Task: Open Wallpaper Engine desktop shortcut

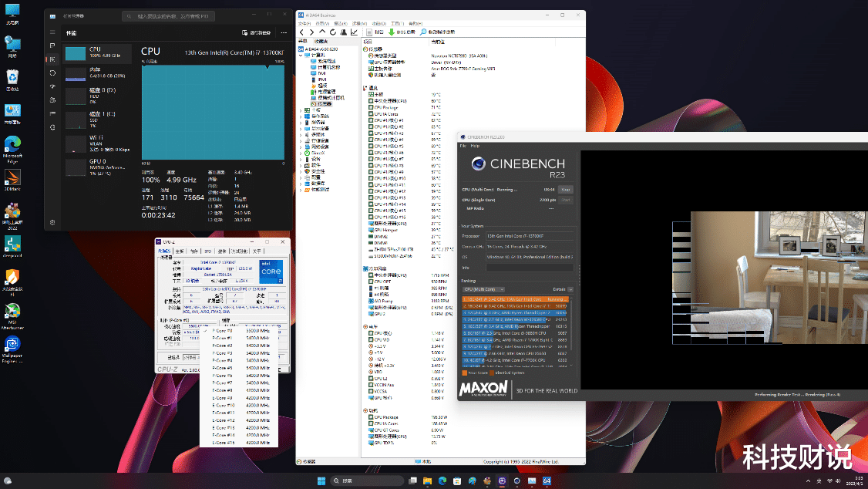Action: click(x=12, y=350)
